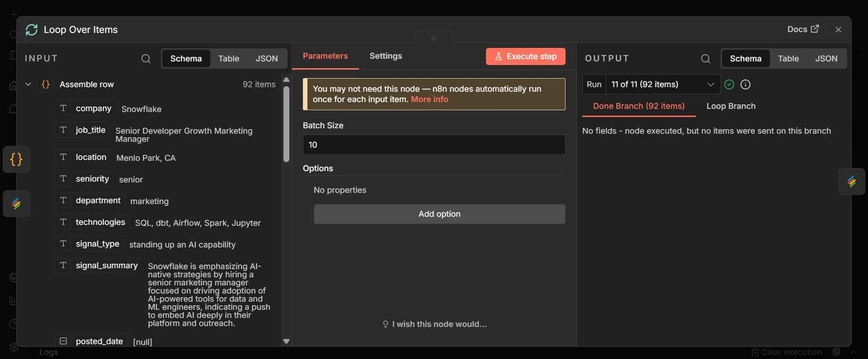
Task: Click the technologies field pill
Action: click(92, 222)
